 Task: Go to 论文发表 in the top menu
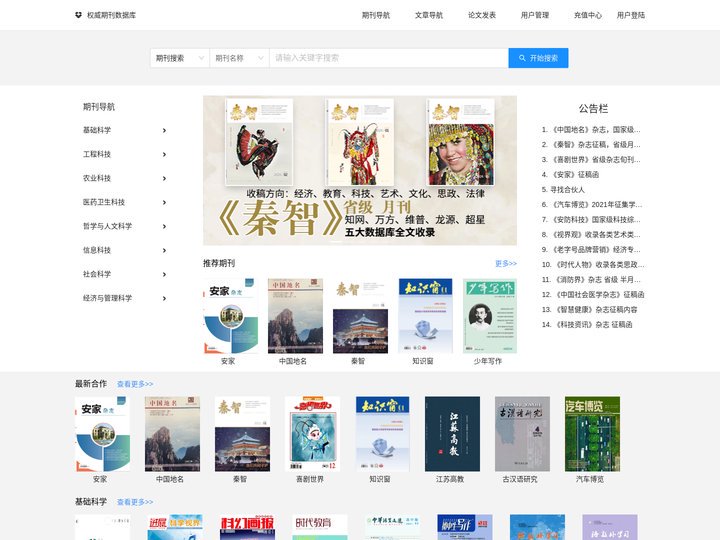click(482, 15)
